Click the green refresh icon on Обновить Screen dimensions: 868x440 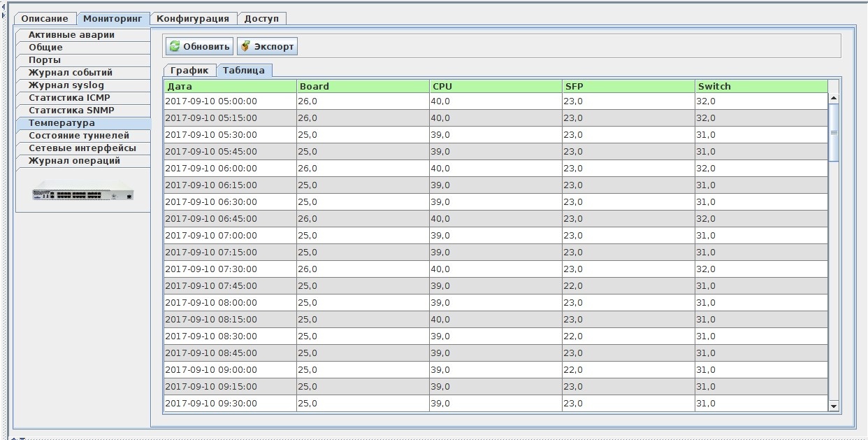(175, 47)
